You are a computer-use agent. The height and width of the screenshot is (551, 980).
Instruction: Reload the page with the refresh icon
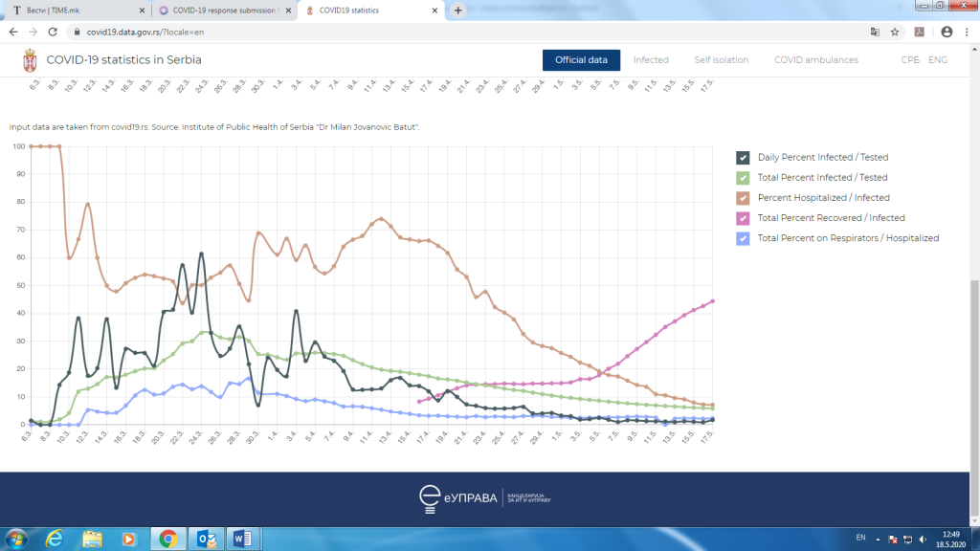tap(53, 32)
